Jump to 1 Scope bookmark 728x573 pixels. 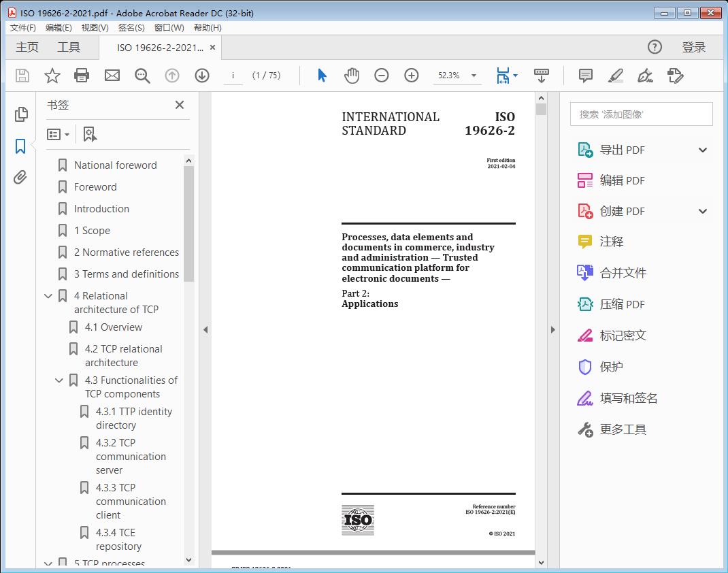coord(92,231)
